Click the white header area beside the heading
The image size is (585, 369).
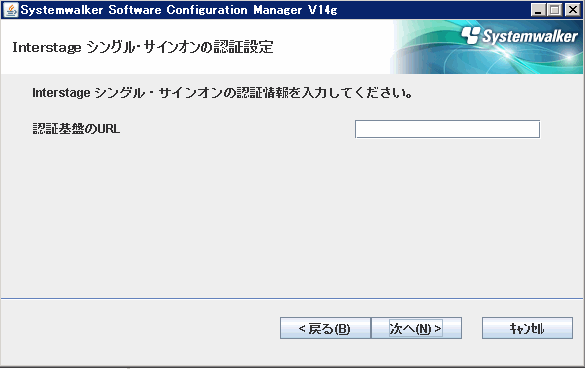tap(332, 47)
